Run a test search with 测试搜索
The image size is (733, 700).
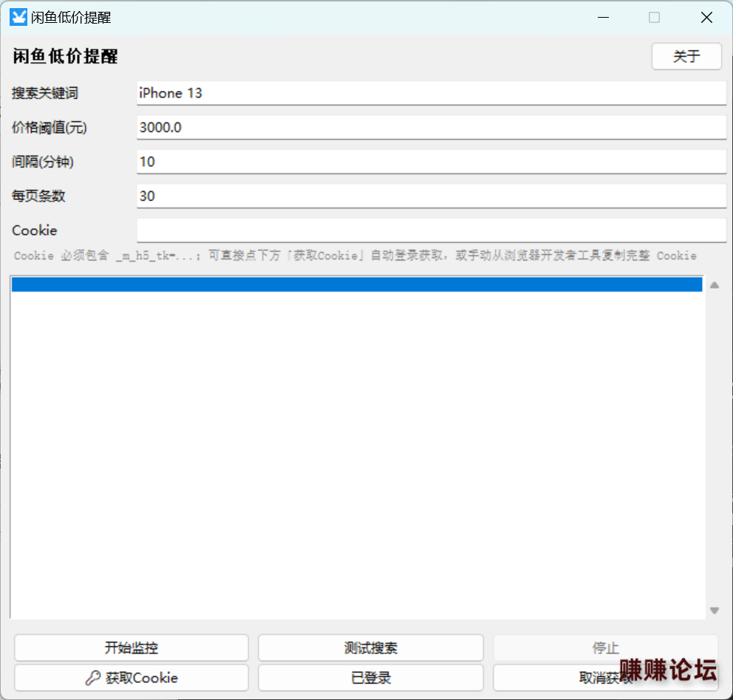click(x=371, y=648)
